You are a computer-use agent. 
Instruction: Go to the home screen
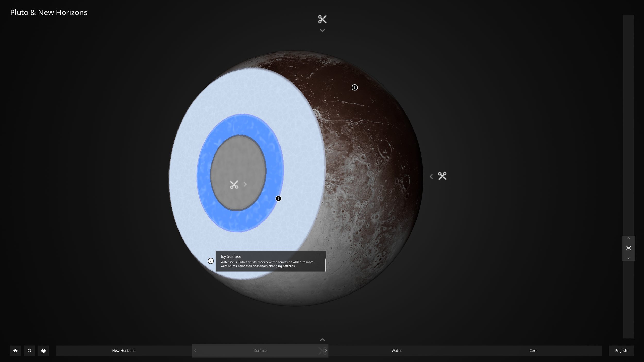coord(15,351)
